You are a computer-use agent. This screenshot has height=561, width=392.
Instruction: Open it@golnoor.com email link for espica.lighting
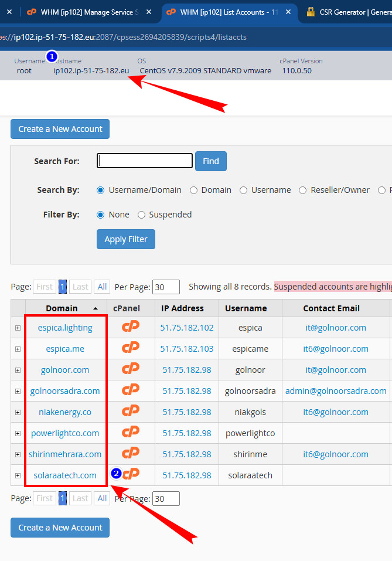(x=335, y=328)
